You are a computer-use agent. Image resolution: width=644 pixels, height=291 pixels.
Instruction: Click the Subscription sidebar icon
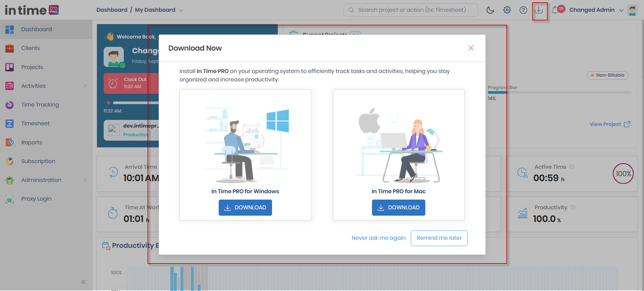coord(10,161)
